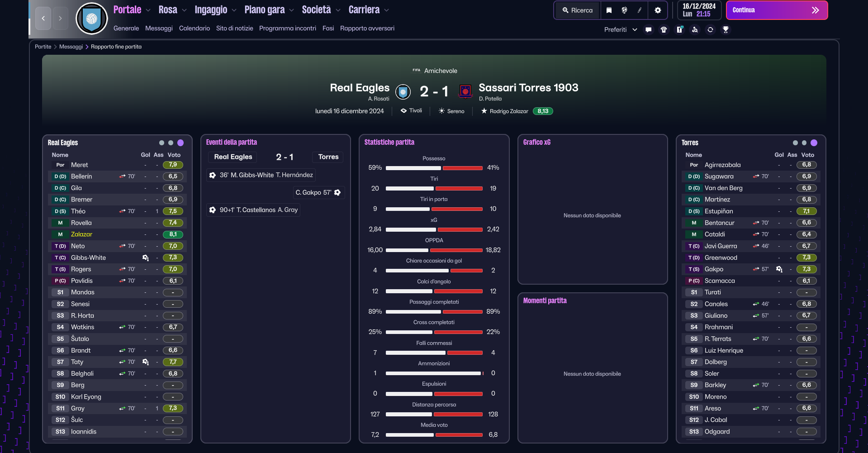Click the scouting search player shortcut

(695, 29)
